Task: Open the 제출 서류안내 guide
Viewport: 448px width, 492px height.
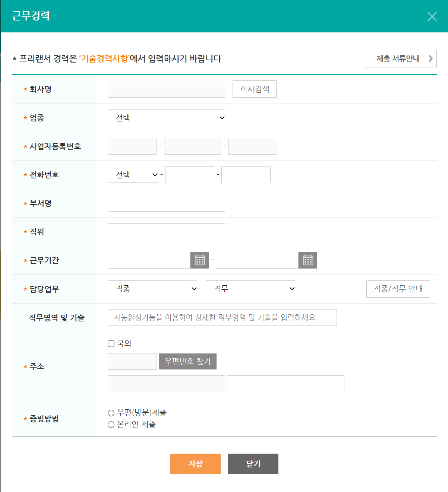Action: click(401, 58)
